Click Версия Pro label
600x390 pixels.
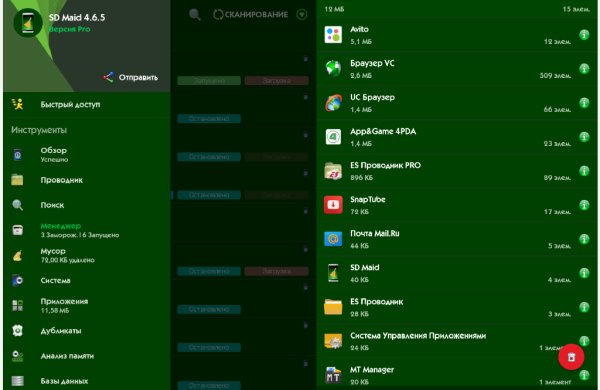click(x=70, y=29)
